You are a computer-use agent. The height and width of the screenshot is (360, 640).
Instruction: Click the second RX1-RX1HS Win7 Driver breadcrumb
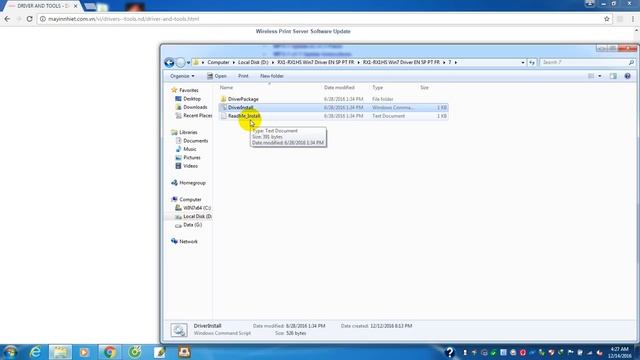click(401, 62)
